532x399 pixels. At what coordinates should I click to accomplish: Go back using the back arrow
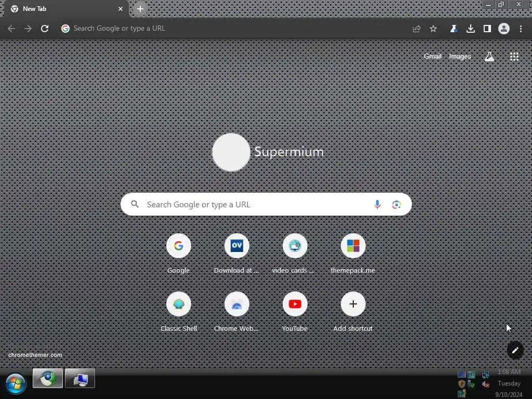[x=11, y=29]
